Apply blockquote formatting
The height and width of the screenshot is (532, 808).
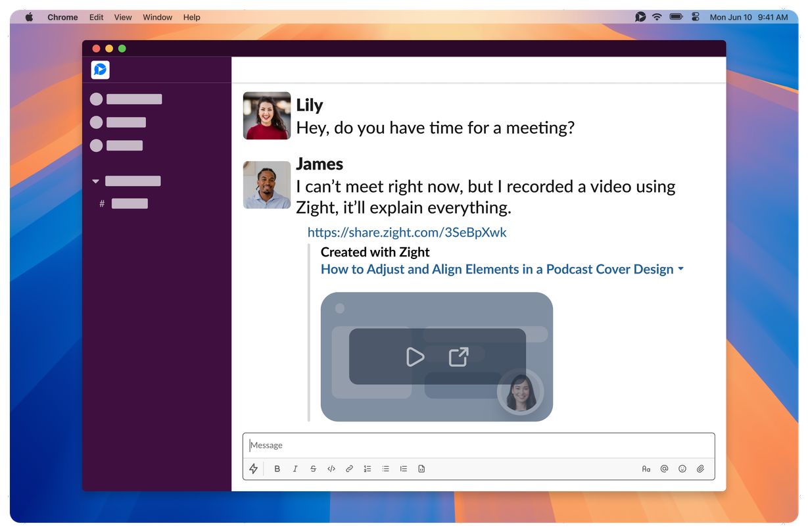[404, 469]
